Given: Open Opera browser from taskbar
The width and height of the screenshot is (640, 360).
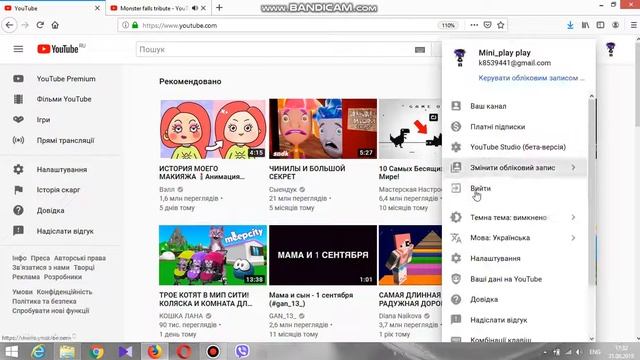Looking at the screenshot, I should point(184,351).
